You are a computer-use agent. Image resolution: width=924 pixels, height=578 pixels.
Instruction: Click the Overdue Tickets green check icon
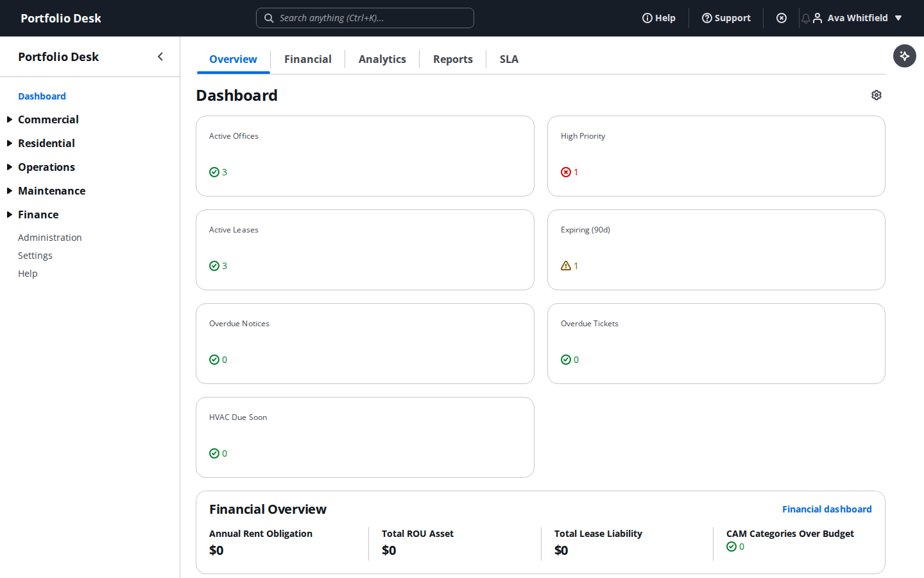pos(566,360)
